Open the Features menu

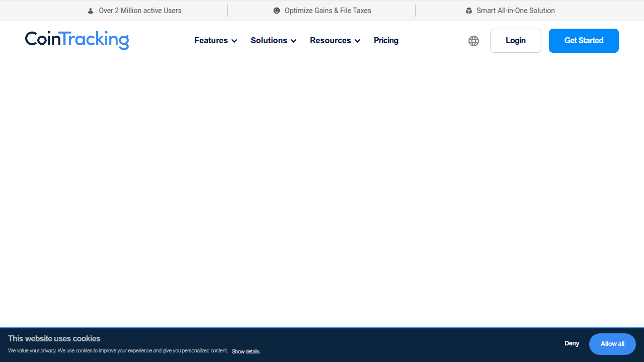[x=211, y=41]
